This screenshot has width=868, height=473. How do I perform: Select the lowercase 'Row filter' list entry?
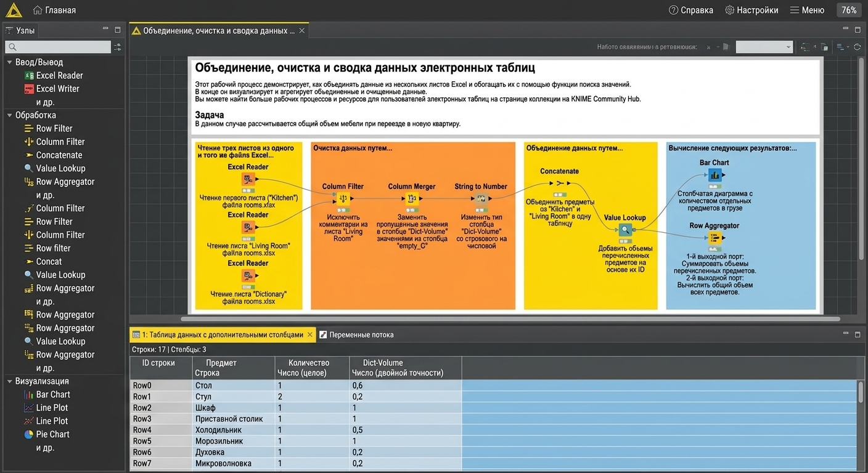47,248
